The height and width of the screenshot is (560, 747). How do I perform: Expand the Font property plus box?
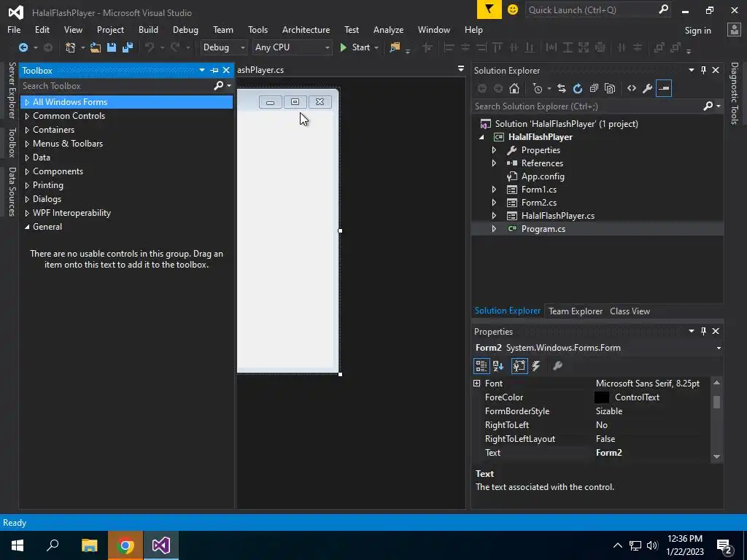477,384
